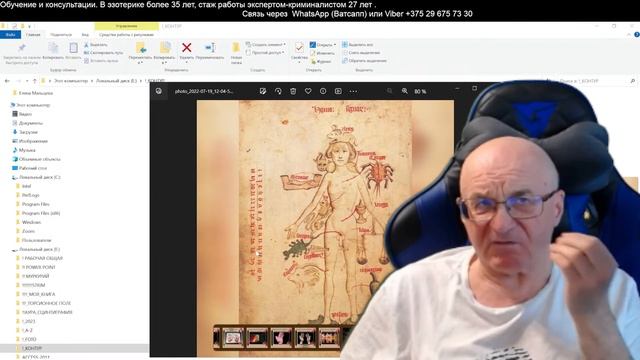Switch to the Home ribbon tab

click(x=33, y=35)
